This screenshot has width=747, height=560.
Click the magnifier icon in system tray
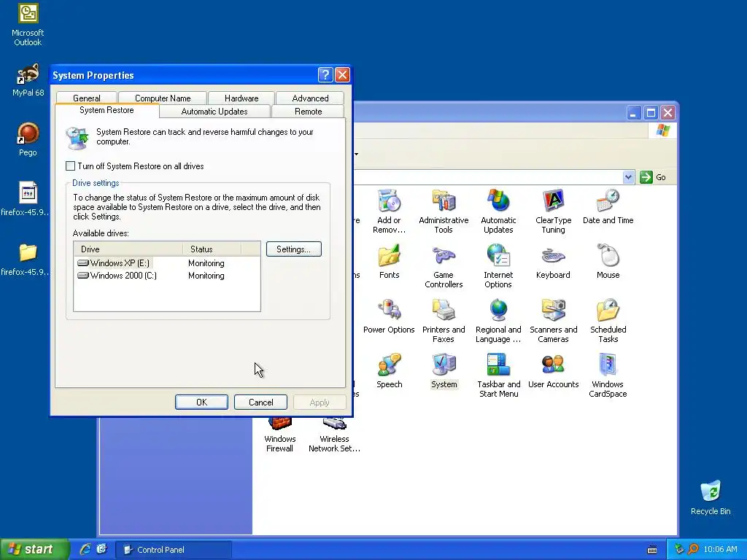tap(693, 549)
